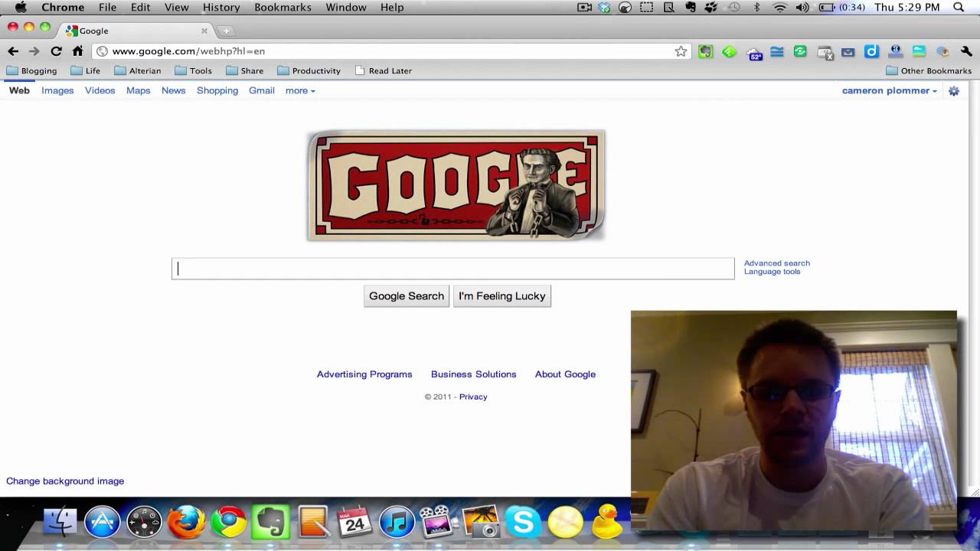Focus the Google search text box

(453, 269)
